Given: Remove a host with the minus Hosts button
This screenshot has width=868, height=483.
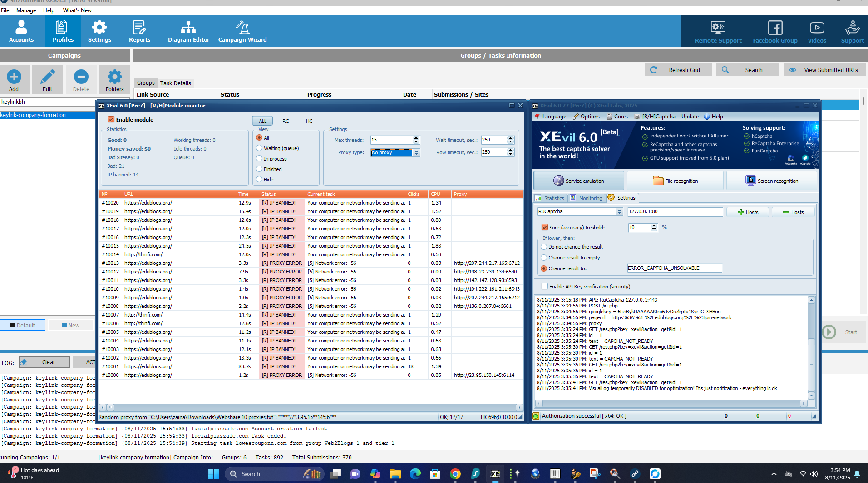Looking at the screenshot, I should click(793, 212).
